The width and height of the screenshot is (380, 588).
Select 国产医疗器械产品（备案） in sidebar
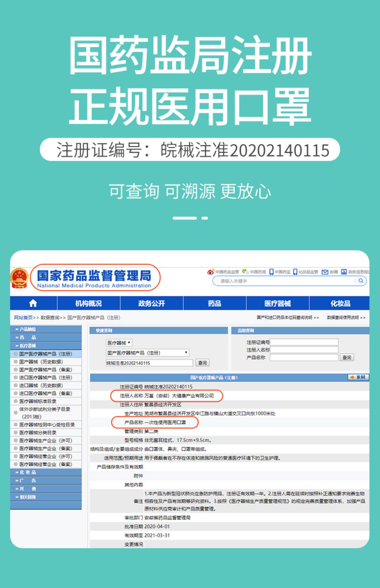tap(46, 370)
